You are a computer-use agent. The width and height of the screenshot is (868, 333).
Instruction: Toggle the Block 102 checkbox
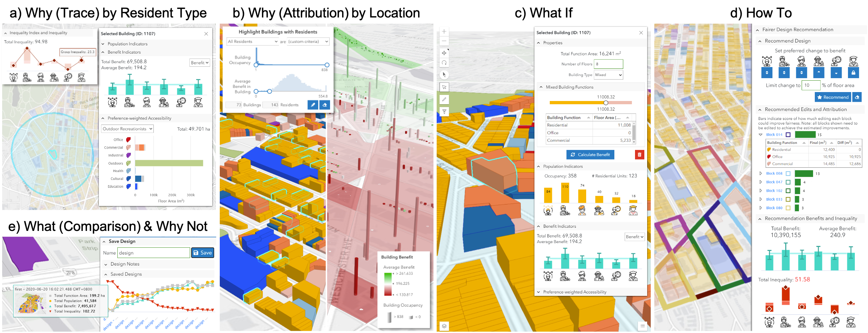point(788,191)
